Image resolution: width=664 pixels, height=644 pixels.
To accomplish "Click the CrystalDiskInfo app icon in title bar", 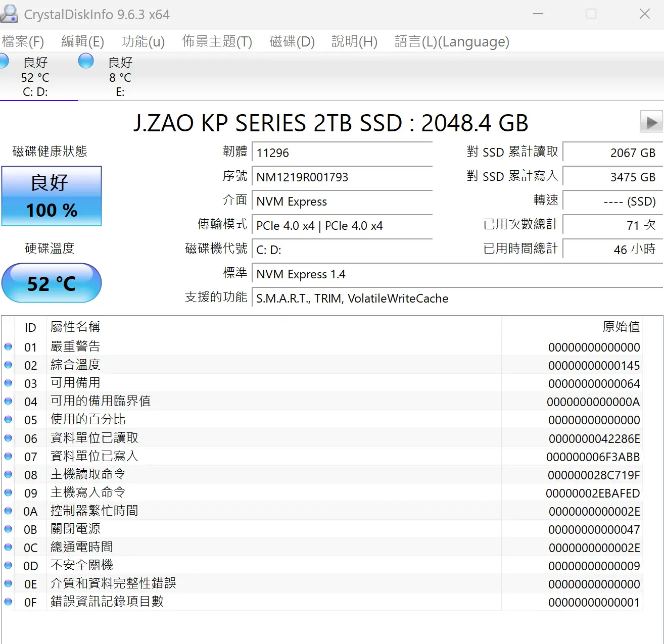I will [x=9, y=14].
